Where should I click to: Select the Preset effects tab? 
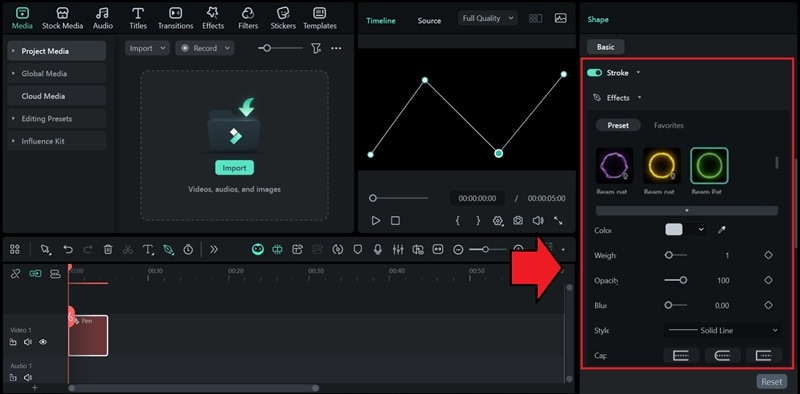(618, 126)
